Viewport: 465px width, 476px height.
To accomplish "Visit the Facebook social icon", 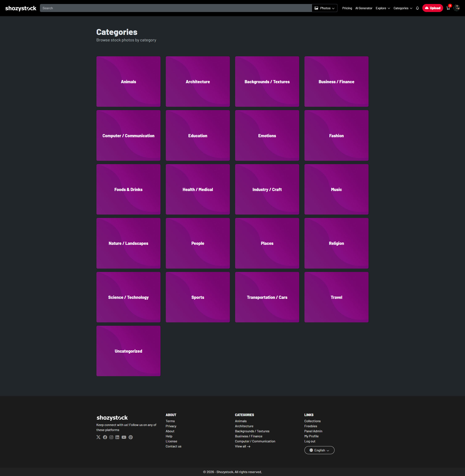I will (105, 437).
